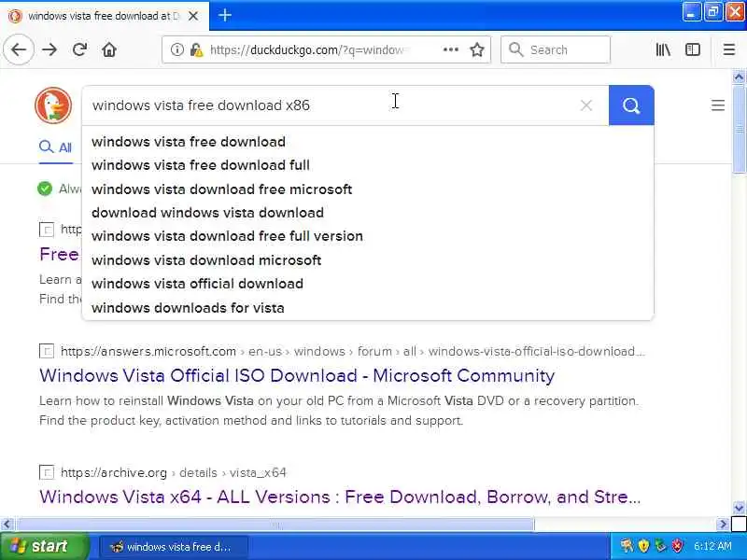Click the vertical scrollbar thumb
This screenshot has height=560, width=747.
[739, 130]
